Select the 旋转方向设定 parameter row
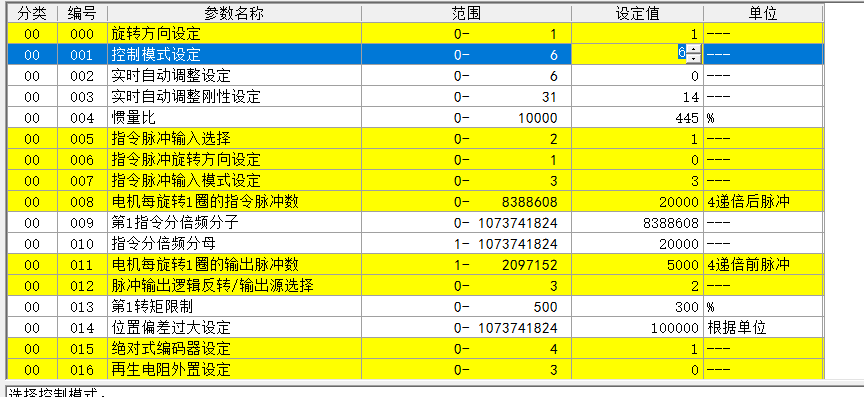 pyautogui.click(x=415, y=34)
